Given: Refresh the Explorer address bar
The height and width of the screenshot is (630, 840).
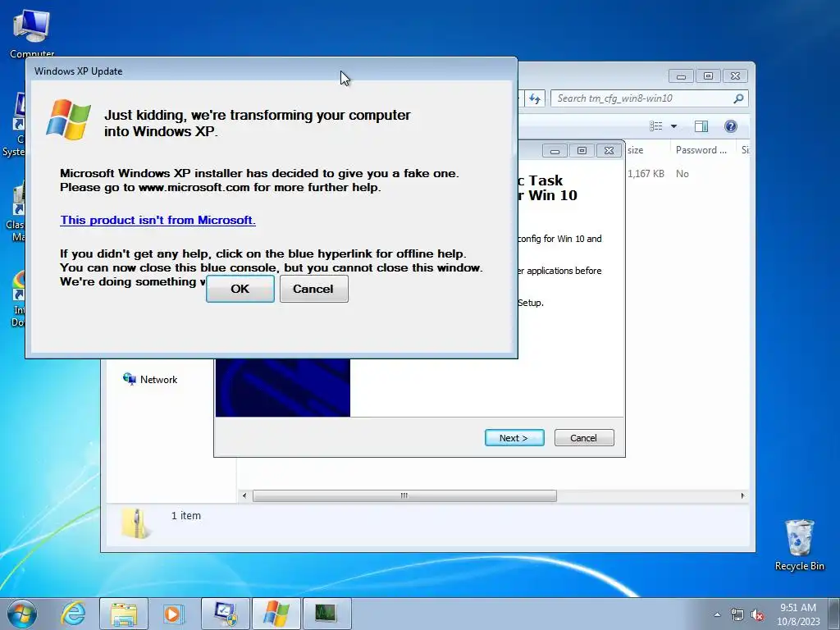Looking at the screenshot, I should [534, 98].
